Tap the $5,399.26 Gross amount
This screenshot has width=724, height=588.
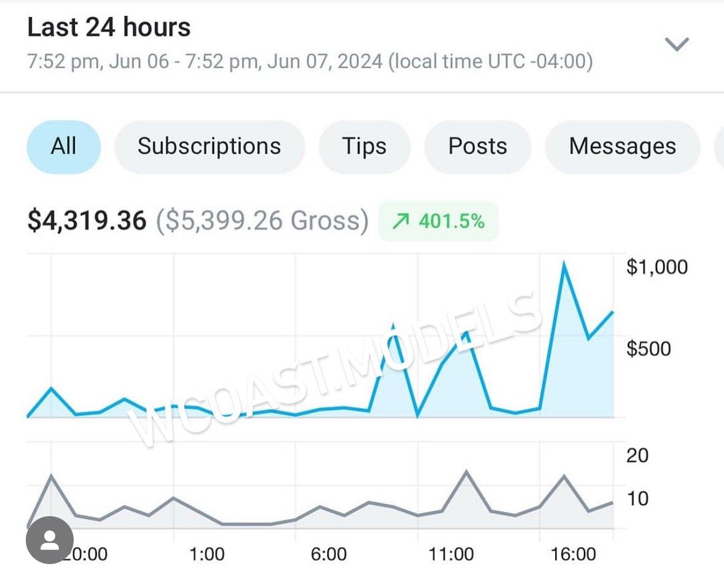coord(262,221)
